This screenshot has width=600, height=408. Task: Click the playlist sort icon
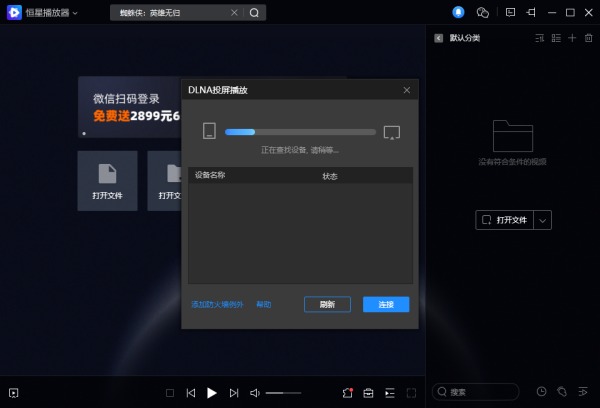click(539, 38)
